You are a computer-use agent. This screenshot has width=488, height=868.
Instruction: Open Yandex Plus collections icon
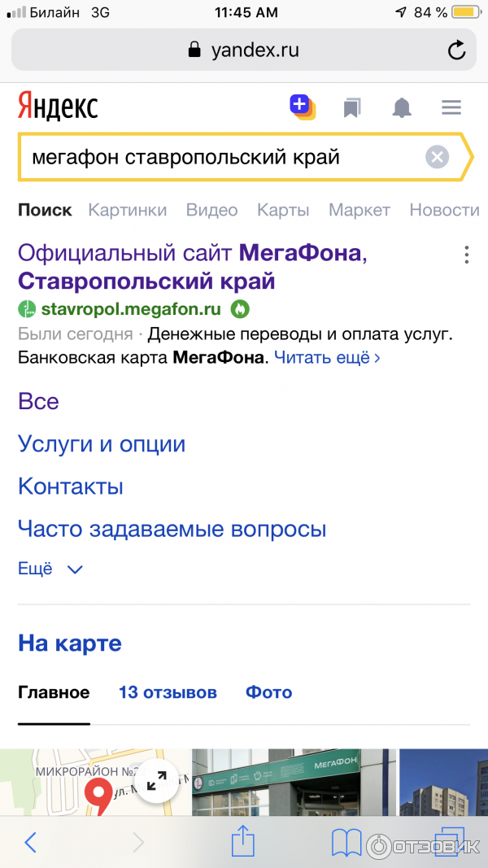pyautogui.click(x=302, y=107)
